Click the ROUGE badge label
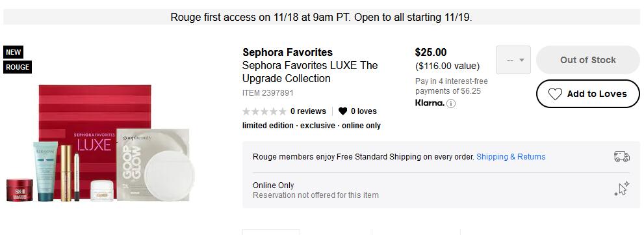The width and height of the screenshot is (644, 235). point(18,67)
